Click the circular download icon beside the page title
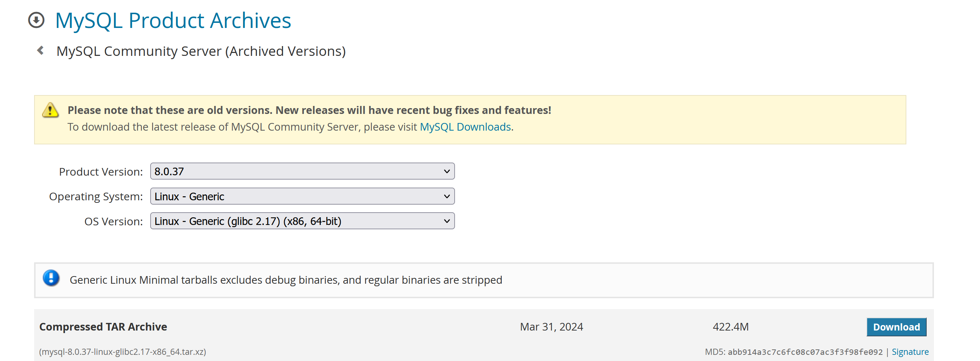This screenshot has height=361, width=980. pyautogui.click(x=37, y=20)
